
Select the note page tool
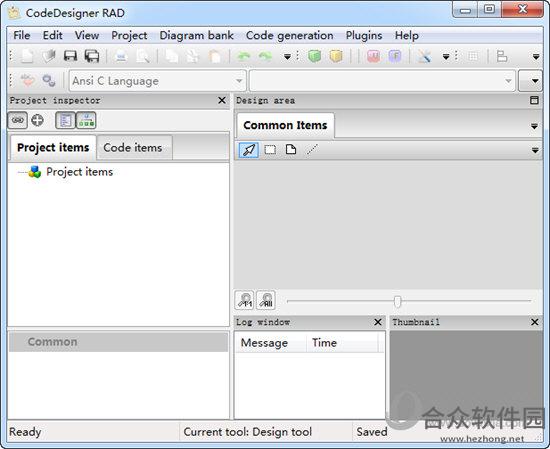tap(291, 150)
